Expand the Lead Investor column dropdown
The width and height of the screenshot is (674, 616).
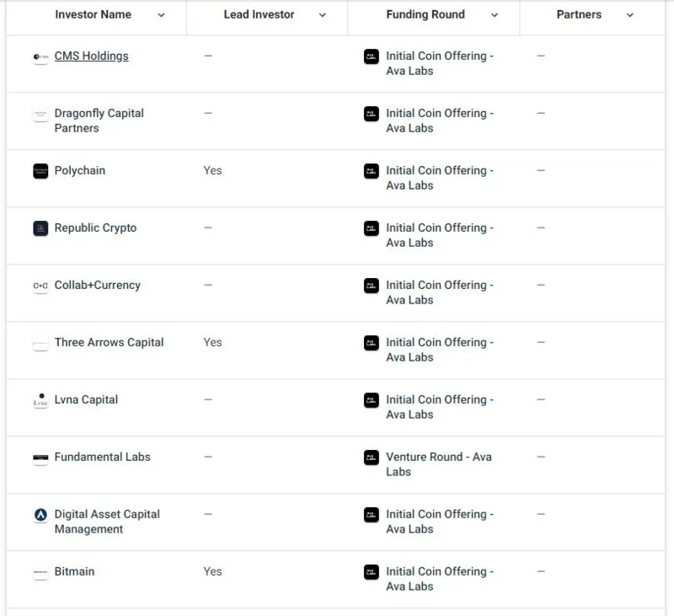pos(323,15)
